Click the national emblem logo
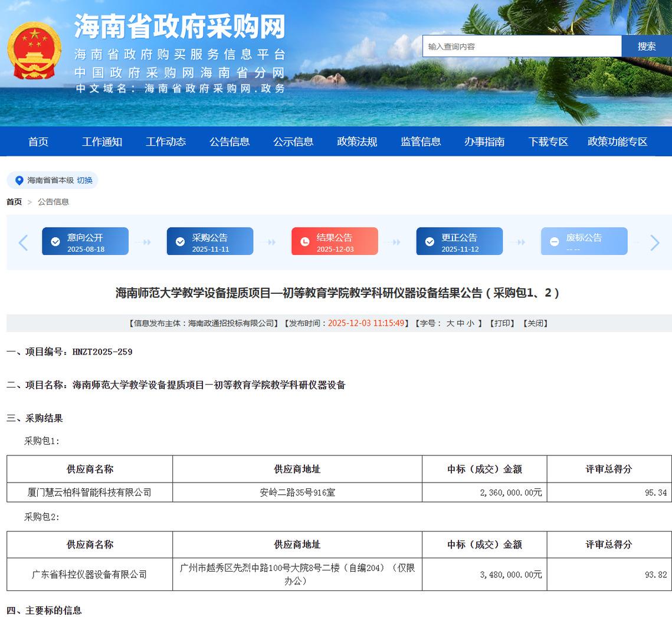This screenshot has width=672, height=617. pos(34,51)
